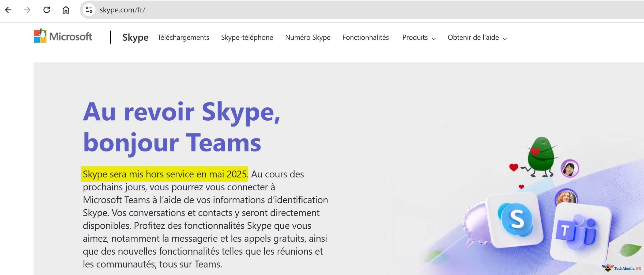Go back using the browser back arrow
The height and width of the screenshot is (275, 644).
[8, 10]
